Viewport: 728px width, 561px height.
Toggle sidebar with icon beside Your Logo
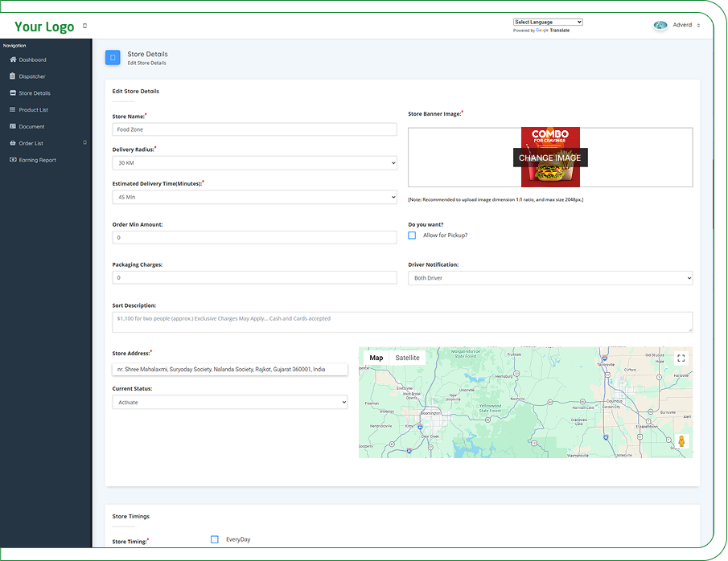[85, 26]
